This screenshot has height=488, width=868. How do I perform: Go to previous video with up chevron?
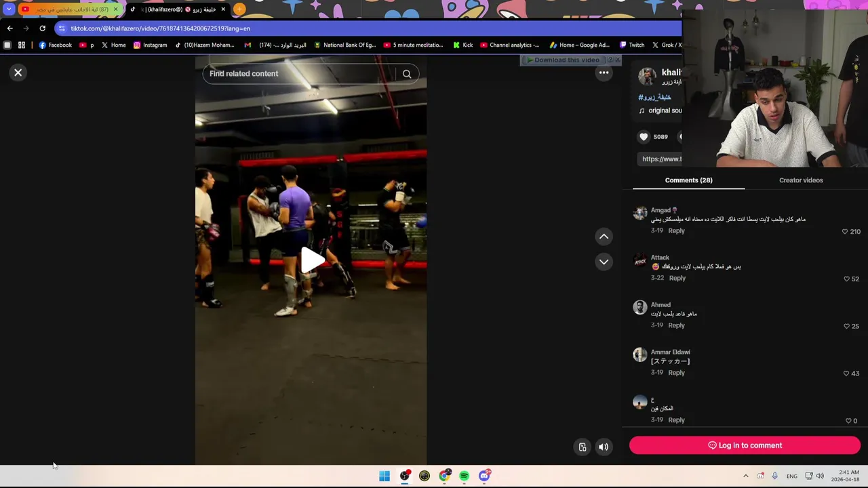click(604, 237)
